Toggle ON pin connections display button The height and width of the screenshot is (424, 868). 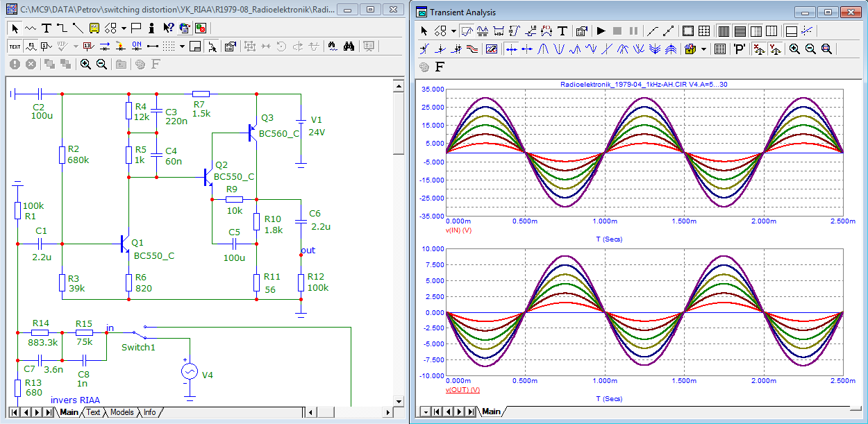pyautogui.click(x=136, y=46)
